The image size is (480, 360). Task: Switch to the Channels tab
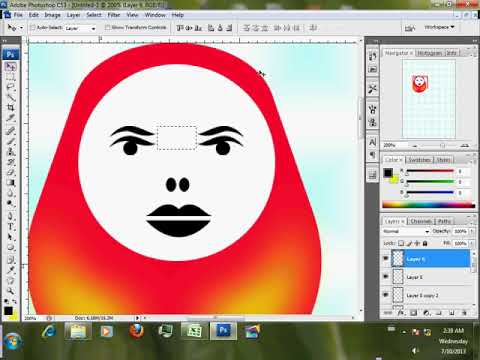tap(420, 221)
